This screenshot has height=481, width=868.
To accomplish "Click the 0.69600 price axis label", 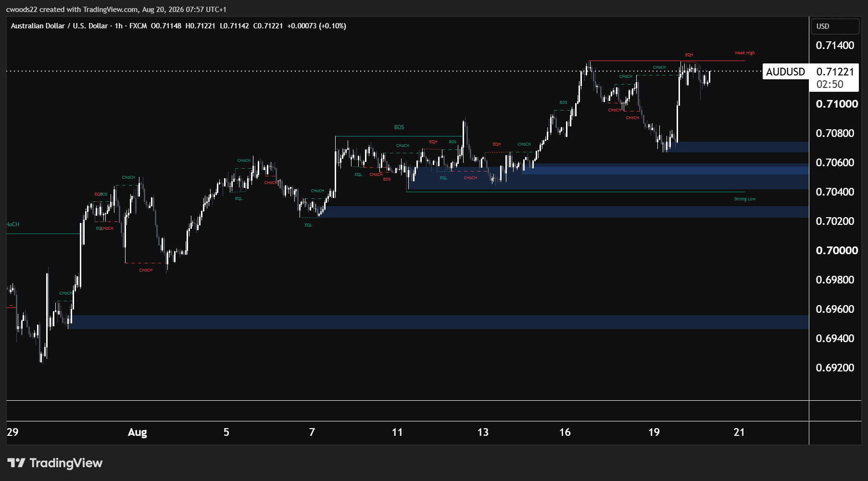I will click(x=835, y=309).
